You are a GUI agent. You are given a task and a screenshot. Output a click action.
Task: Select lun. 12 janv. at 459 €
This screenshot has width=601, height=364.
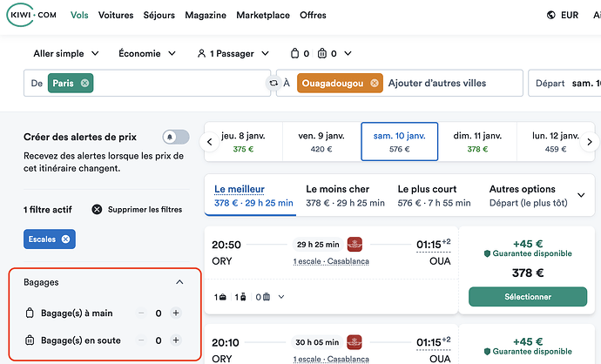556,142
